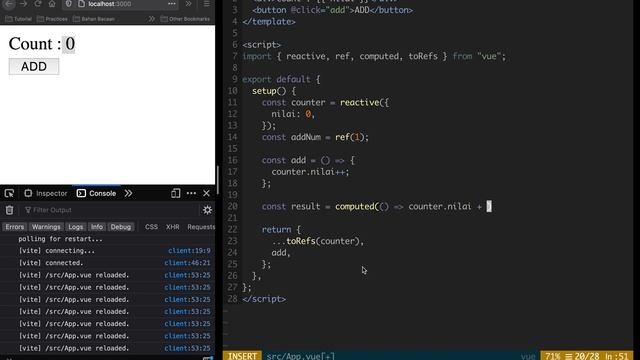
Task: Click the tracking protection shield icon
Action: (x=69, y=4)
